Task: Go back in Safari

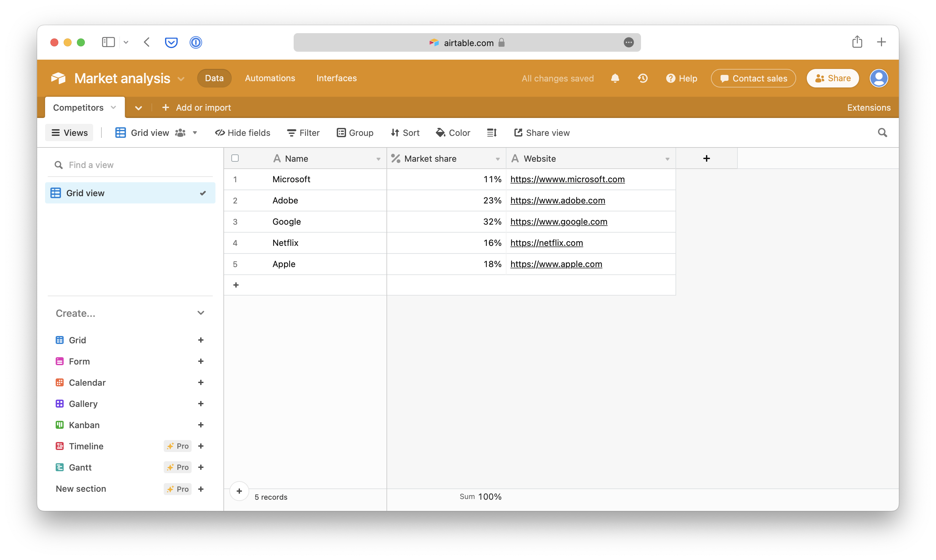Action: [x=147, y=42]
